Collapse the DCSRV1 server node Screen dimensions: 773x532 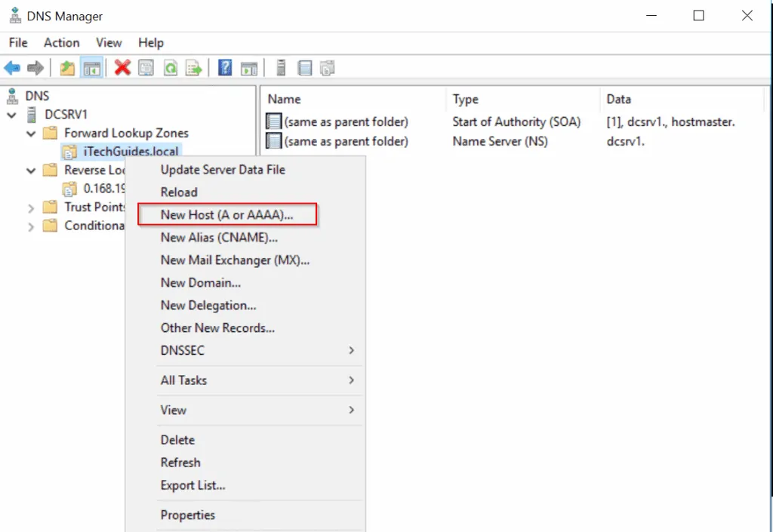(x=12, y=115)
